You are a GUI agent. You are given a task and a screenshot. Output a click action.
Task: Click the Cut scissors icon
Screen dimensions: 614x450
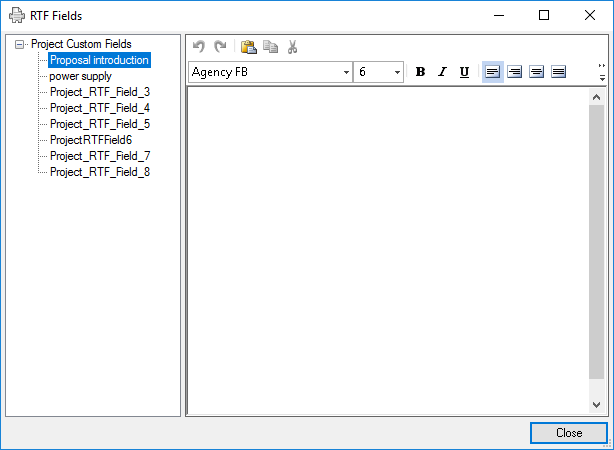coord(292,47)
